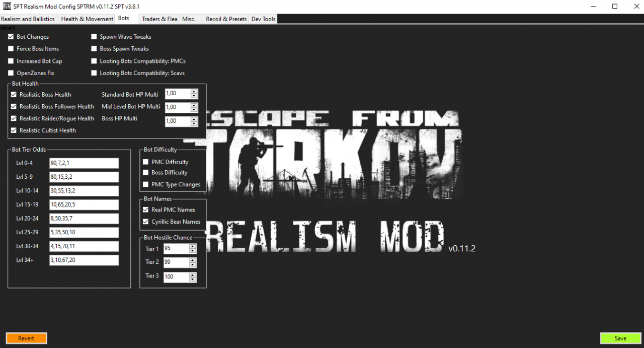Toggle Realistic Raider/Rogue Health
Viewport: 644px width, 348px height.
(x=14, y=118)
